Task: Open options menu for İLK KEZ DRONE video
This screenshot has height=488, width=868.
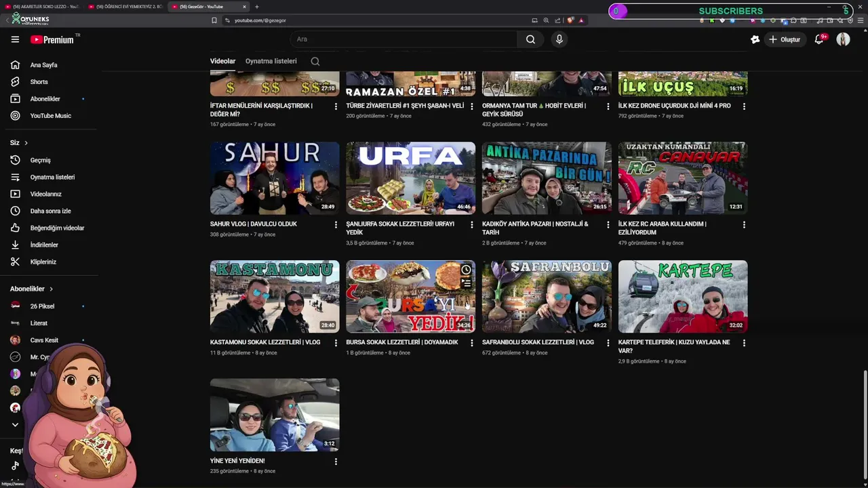Action: [744, 106]
